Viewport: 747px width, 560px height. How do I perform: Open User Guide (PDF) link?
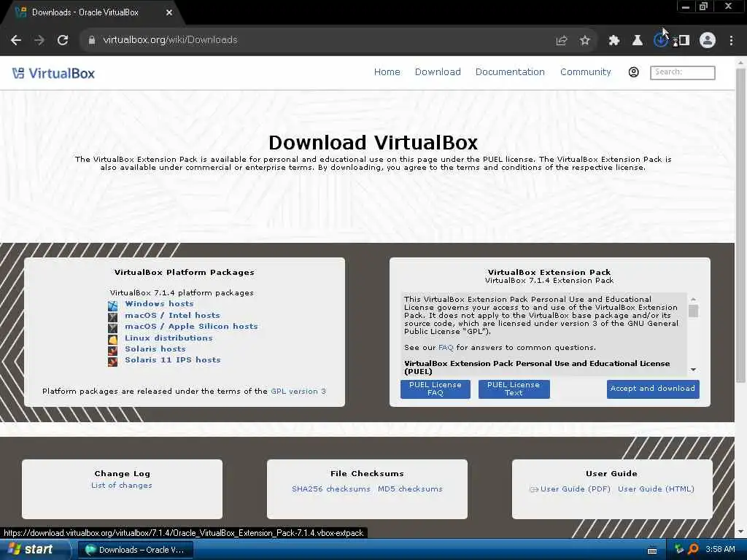[x=575, y=489]
